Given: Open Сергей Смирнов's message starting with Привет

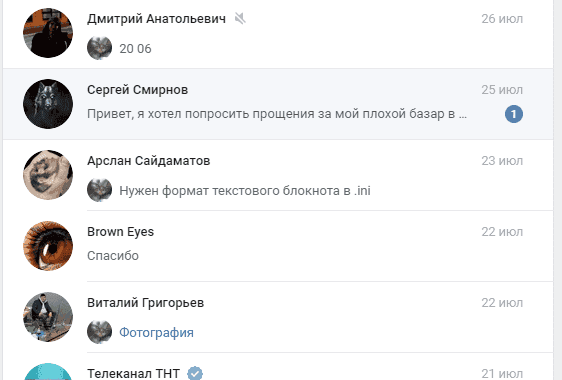Looking at the screenshot, I should tap(277, 114).
